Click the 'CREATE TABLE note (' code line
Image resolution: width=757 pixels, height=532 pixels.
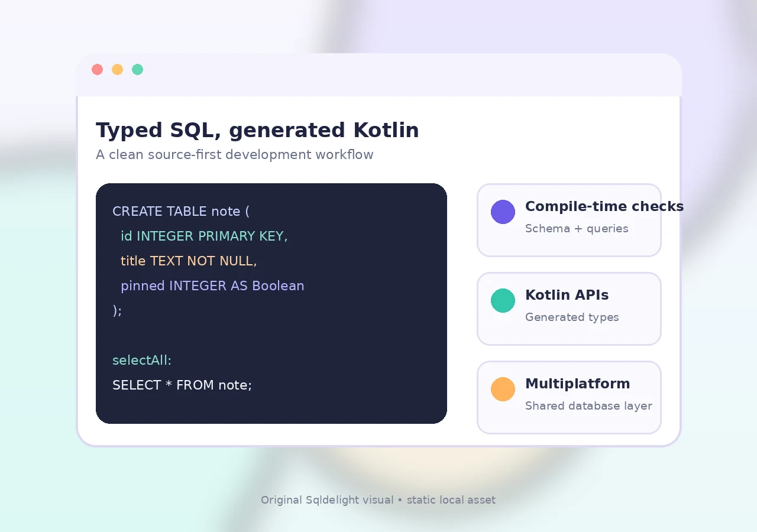[x=181, y=212]
